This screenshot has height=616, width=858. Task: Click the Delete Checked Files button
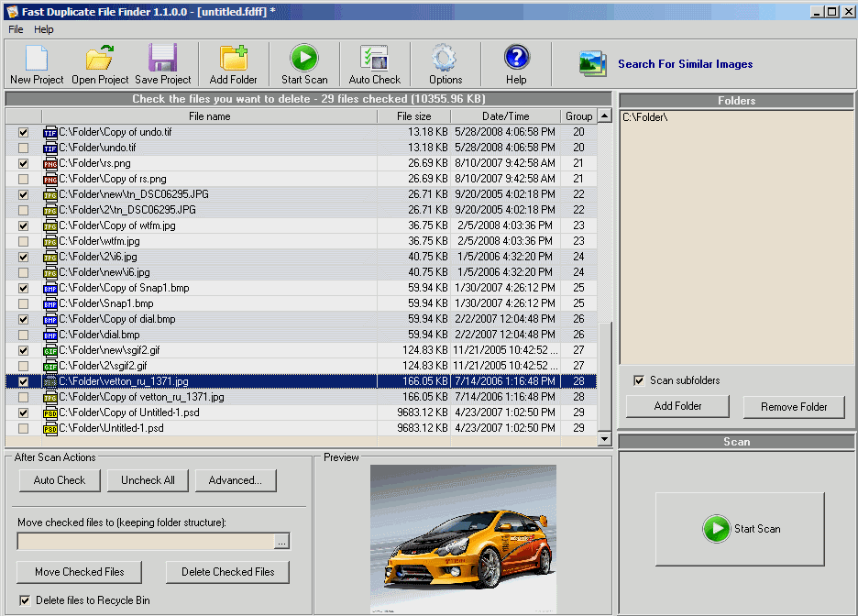pos(227,572)
